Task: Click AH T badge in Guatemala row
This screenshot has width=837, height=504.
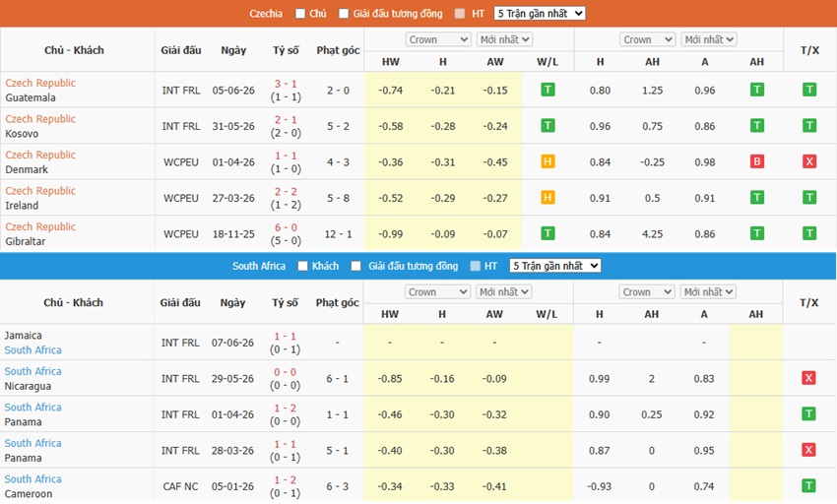Action: (x=757, y=90)
